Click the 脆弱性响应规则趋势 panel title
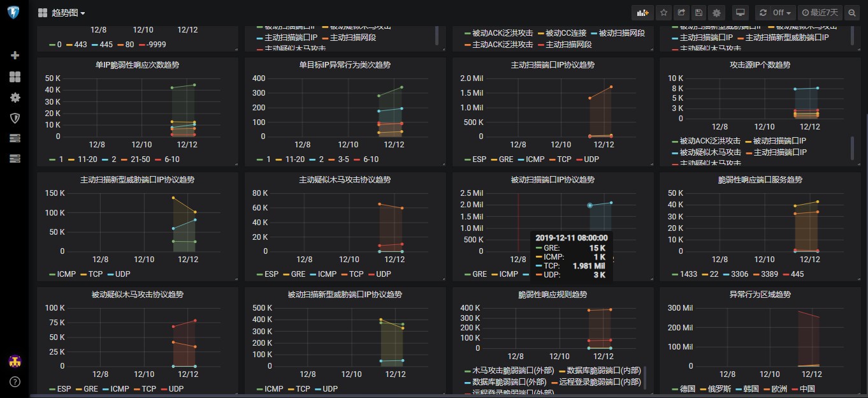The height and width of the screenshot is (398, 868). [553, 294]
